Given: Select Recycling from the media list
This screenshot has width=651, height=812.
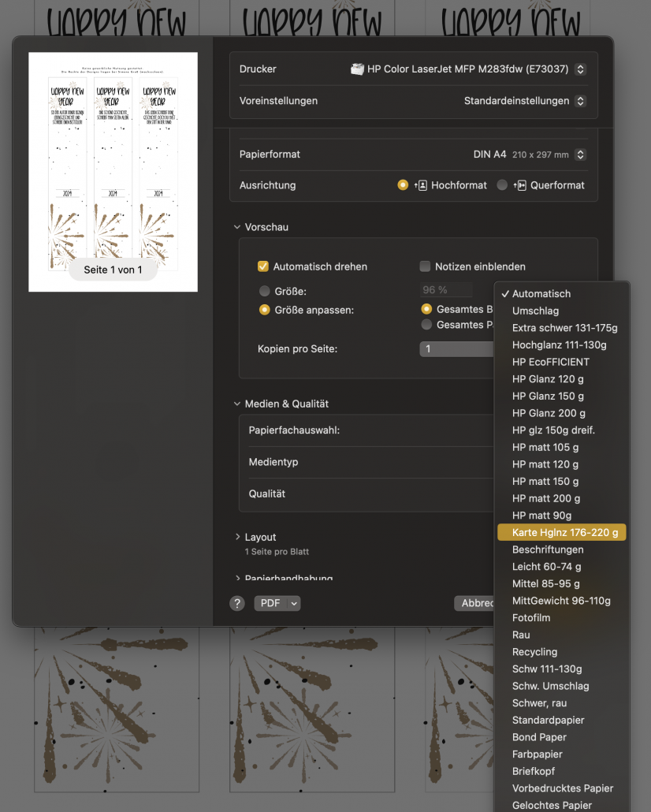Looking at the screenshot, I should [x=534, y=652].
